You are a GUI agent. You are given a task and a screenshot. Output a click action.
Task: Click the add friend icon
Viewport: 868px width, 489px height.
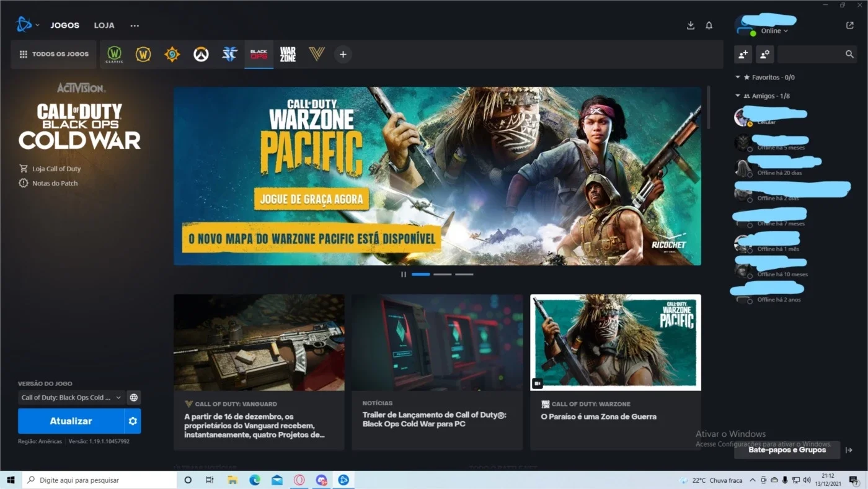743,54
